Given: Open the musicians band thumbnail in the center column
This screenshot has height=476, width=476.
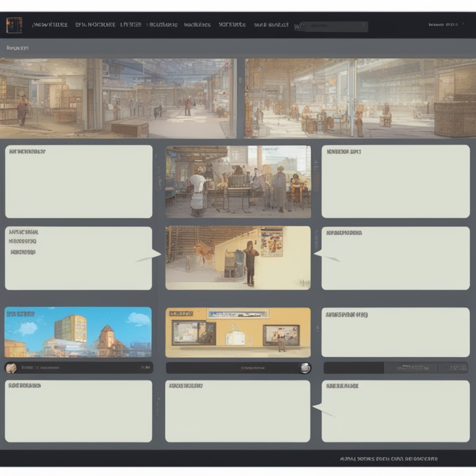Looking at the screenshot, I should pos(238,182).
